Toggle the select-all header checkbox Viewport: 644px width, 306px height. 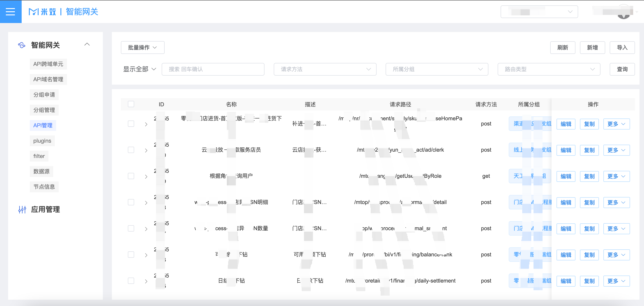pos(131,104)
